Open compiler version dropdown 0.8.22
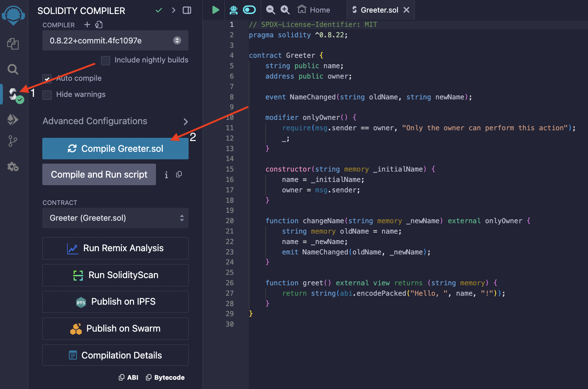 tap(115, 41)
